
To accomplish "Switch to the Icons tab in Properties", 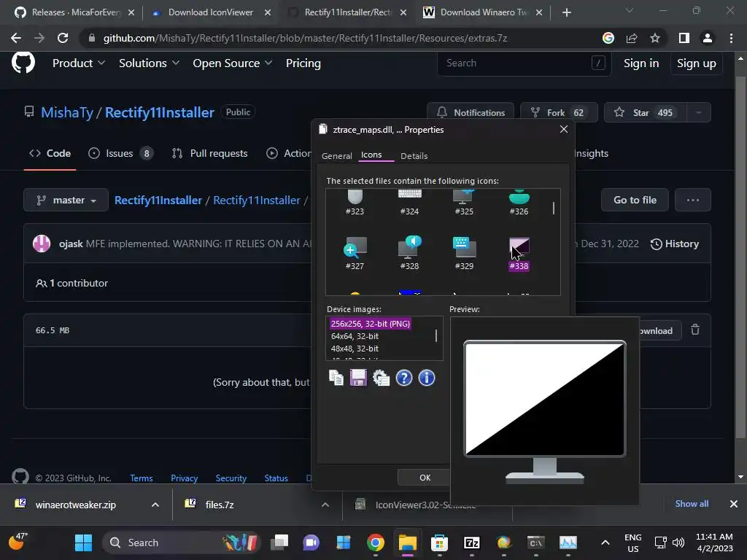I will tap(371, 155).
